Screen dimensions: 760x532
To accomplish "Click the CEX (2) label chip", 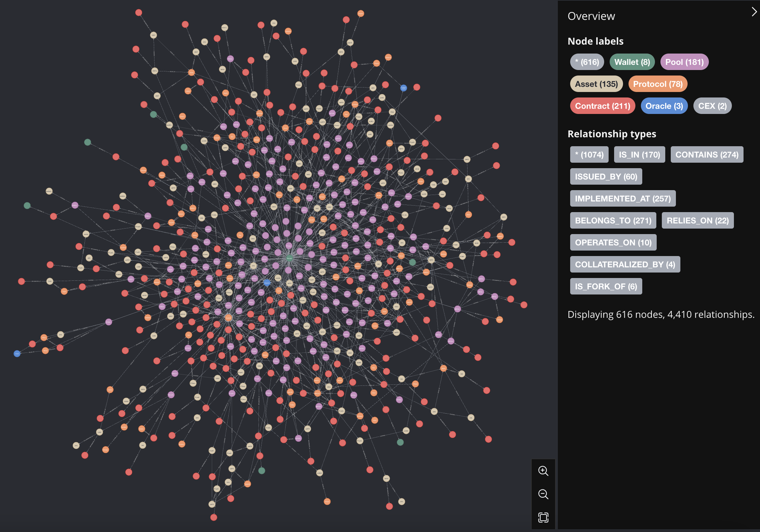I will [712, 106].
